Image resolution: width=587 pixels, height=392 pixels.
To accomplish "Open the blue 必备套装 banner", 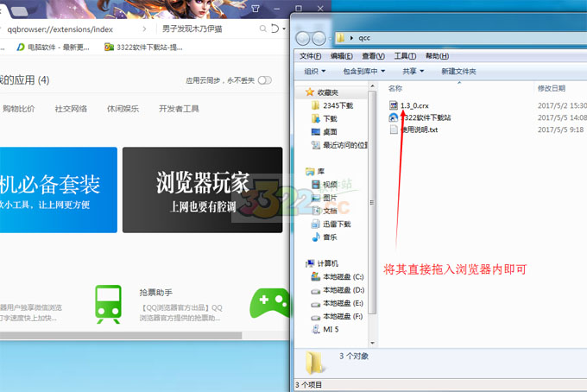I will 59,190.
